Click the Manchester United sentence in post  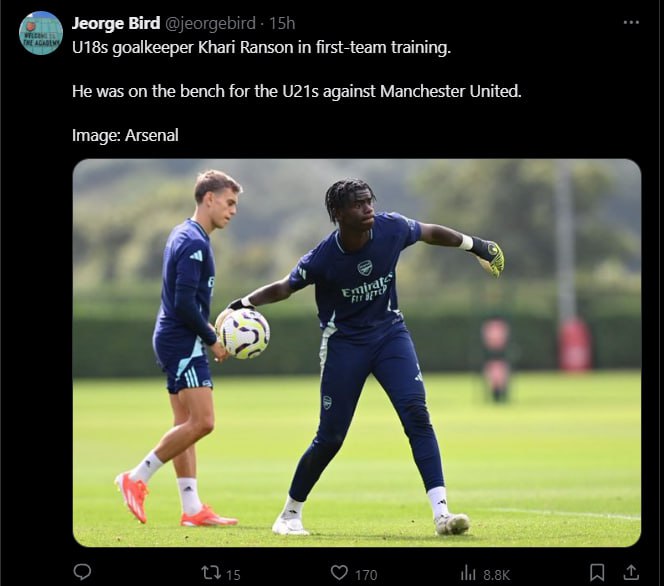pos(296,91)
